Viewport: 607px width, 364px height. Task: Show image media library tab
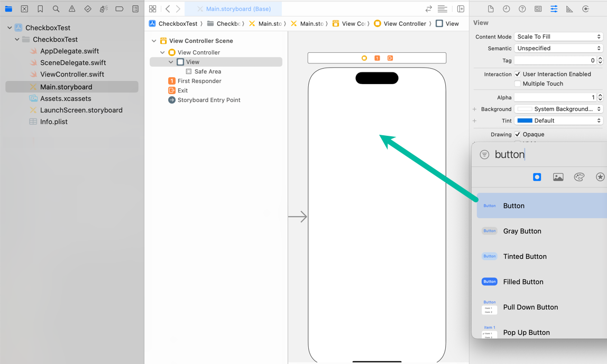(558, 177)
